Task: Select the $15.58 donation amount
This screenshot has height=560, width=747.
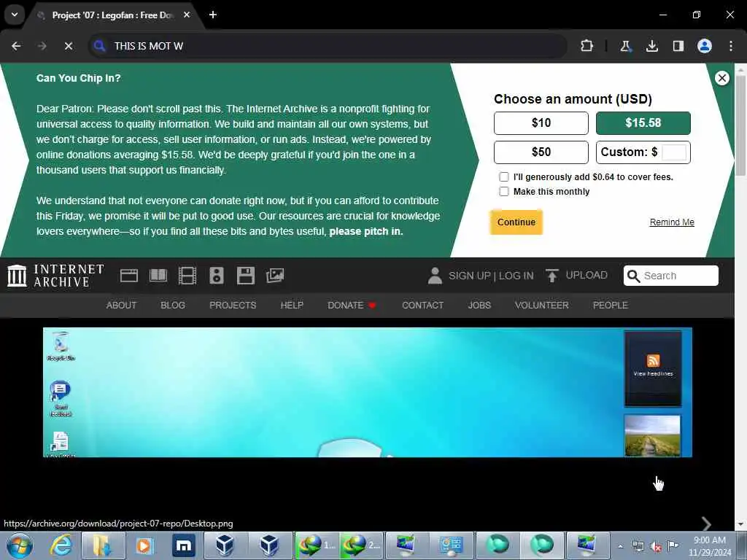Action: pyautogui.click(x=643, y=123)
